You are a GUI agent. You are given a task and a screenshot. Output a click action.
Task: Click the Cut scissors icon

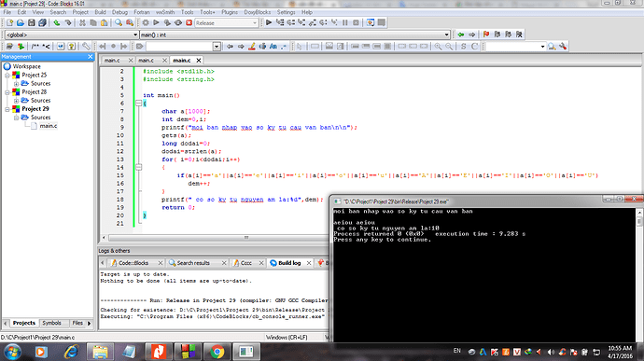tap(82, 23)
